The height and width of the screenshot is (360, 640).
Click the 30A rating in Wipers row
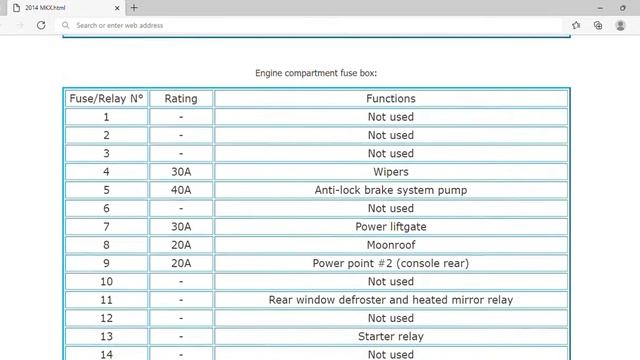point(181,172)
